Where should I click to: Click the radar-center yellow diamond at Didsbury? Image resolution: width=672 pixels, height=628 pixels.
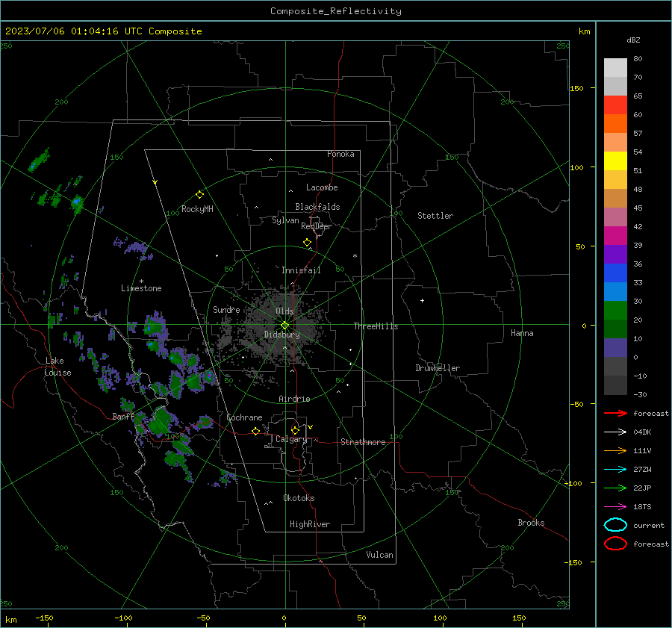pos(285,326)
